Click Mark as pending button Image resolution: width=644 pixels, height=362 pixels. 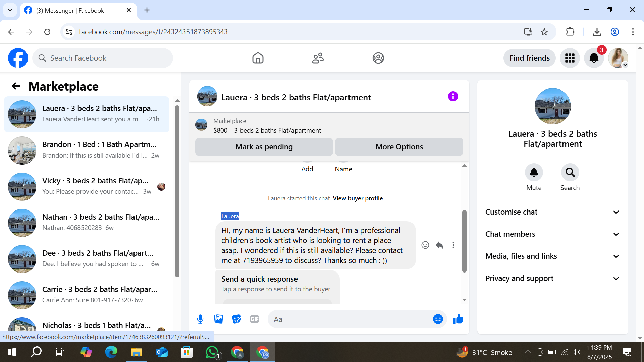[x=264, y=147]
